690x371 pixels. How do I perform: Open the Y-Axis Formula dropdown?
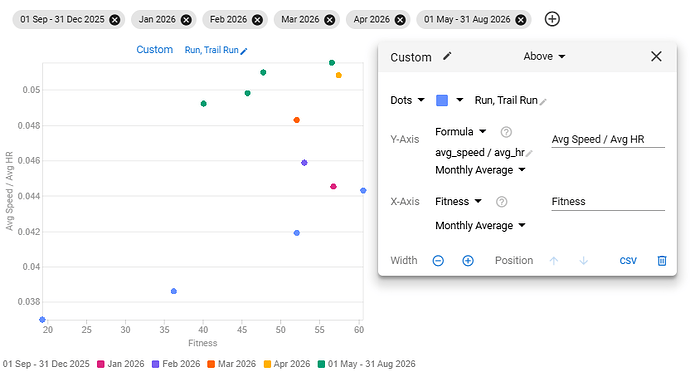pyautogui.click(x=461, y=132)
